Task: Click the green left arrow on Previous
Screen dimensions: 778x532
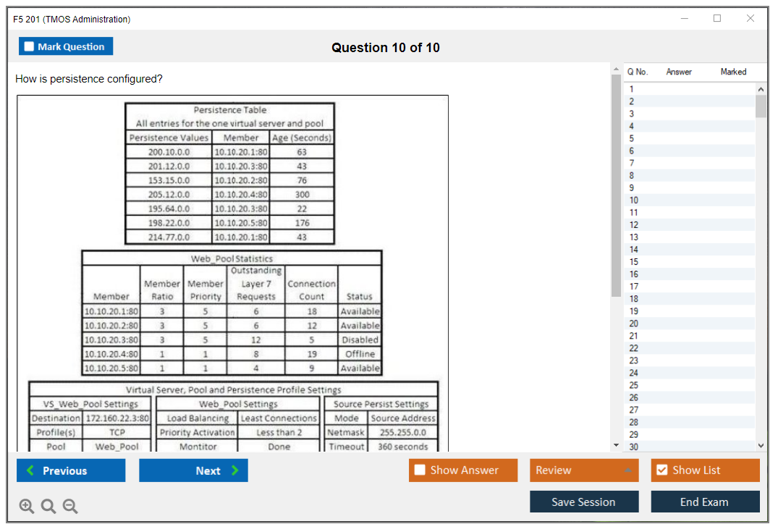Action: point(30,470)
